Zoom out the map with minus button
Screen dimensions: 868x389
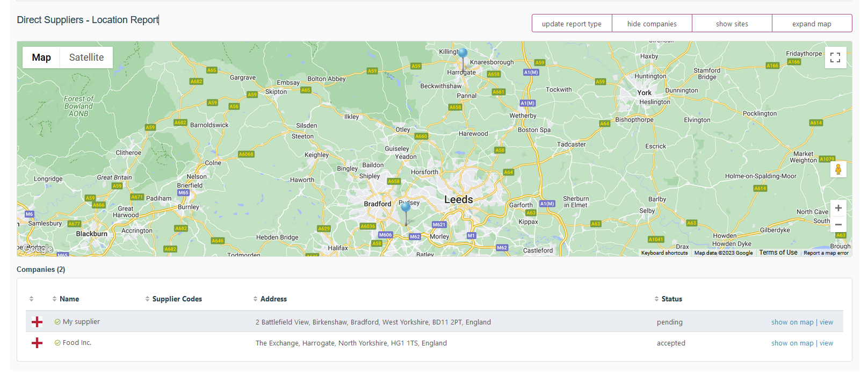pos(838,225)
